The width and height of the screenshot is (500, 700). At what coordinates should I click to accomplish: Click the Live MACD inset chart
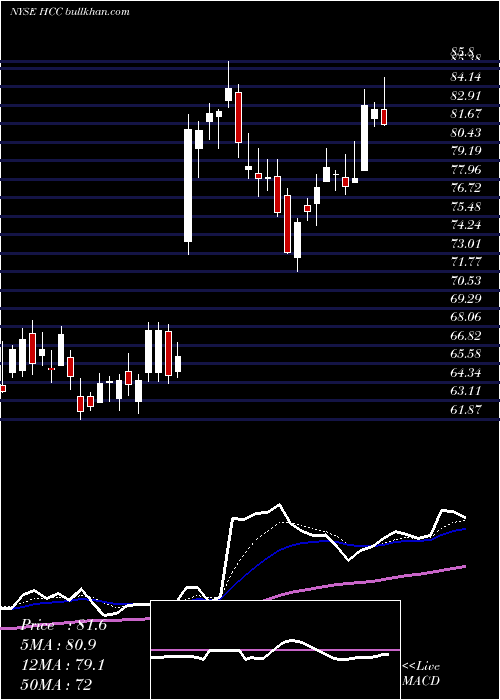pyautogui.click(x=275, y=650)
